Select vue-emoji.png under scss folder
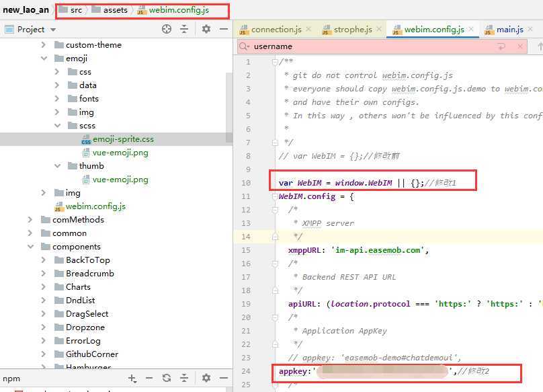543x392 pixels. click(x=120, y=153)
